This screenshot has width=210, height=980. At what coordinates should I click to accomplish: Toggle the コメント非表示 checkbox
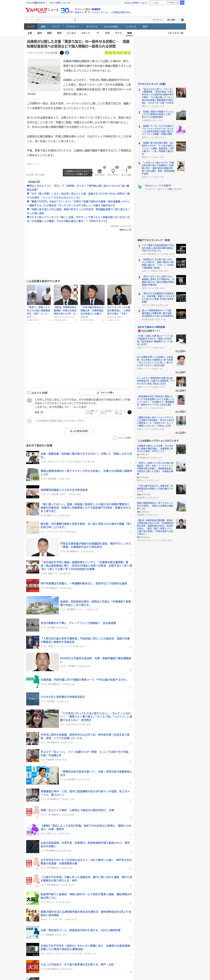coord(115,438)
